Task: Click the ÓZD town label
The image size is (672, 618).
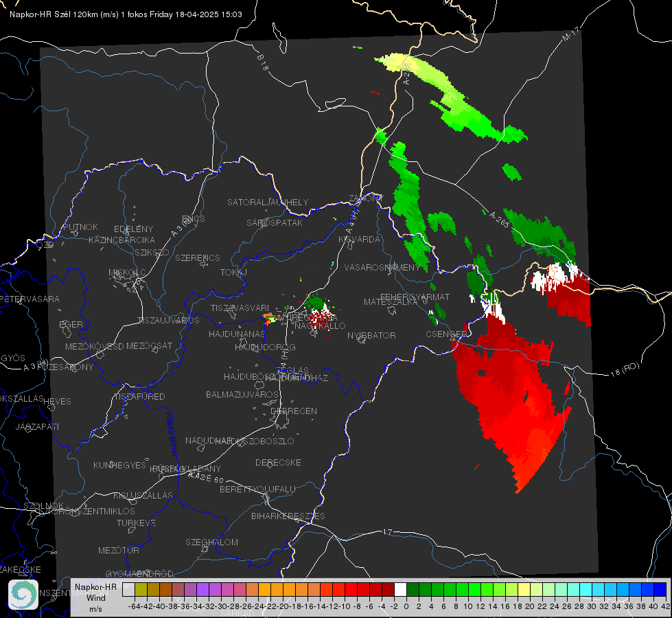Action: click(x=45, y=244)
